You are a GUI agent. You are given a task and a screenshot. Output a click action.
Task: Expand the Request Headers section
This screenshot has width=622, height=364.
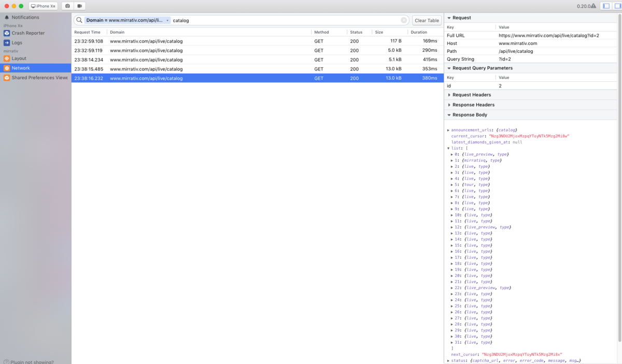pyautogui.click(x=449, y=95)
